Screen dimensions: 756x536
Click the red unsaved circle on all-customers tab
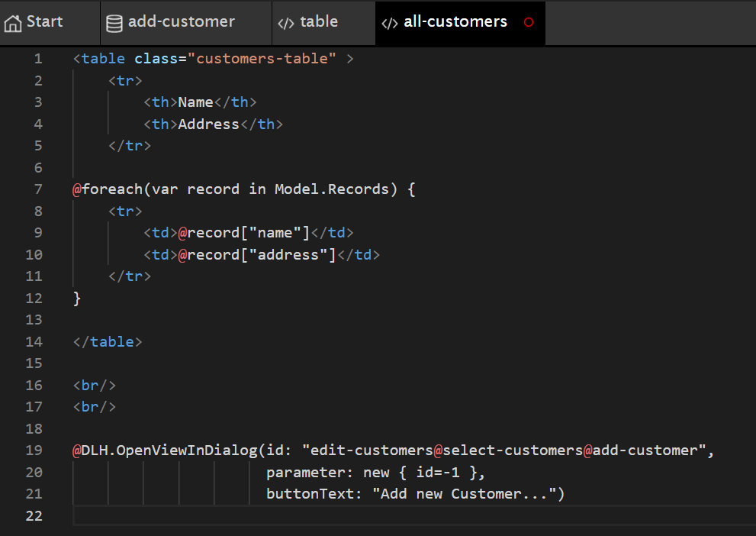click(x=529, y=22)
